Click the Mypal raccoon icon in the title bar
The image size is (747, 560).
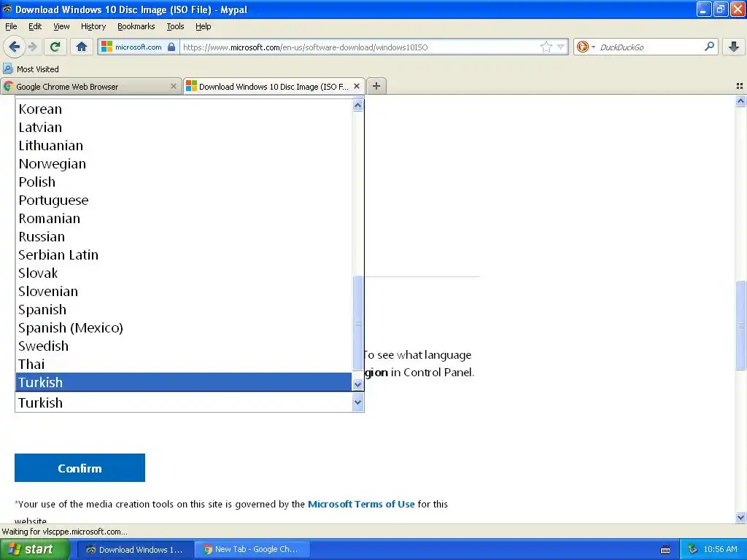[x=7, y=9]
